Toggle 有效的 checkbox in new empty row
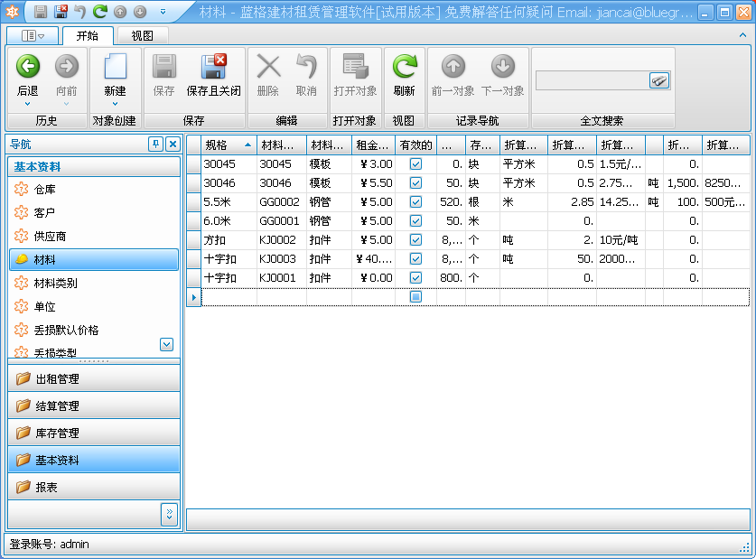Viewport: 756px width, 559px height. 415,297
